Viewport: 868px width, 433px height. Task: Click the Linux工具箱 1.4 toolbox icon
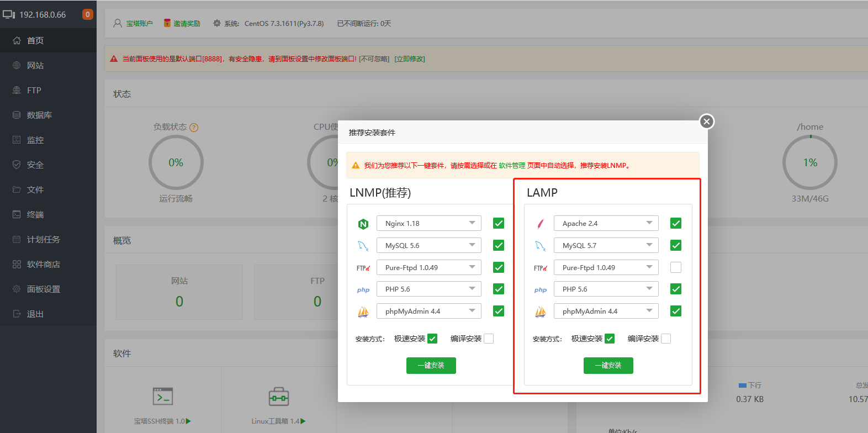pos(279,397)
